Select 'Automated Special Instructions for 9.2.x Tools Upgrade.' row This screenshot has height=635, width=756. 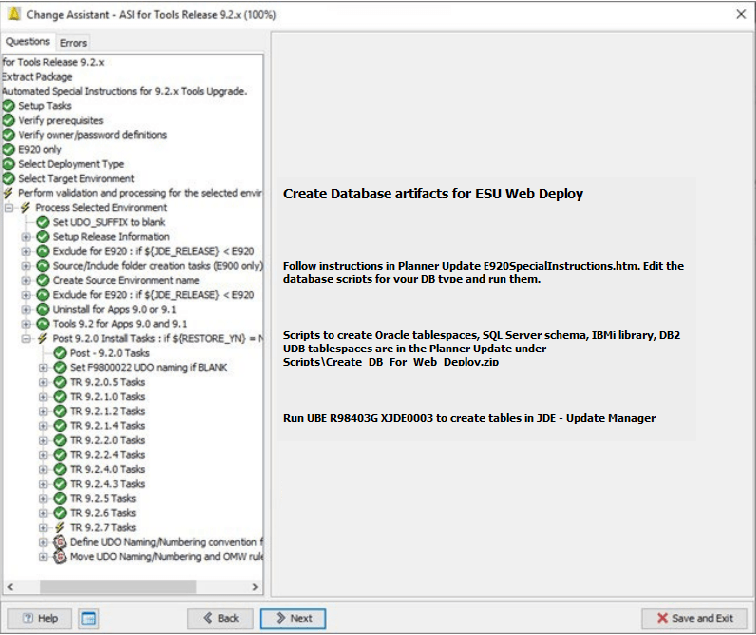pyautogui.click(x=124, y=91)
